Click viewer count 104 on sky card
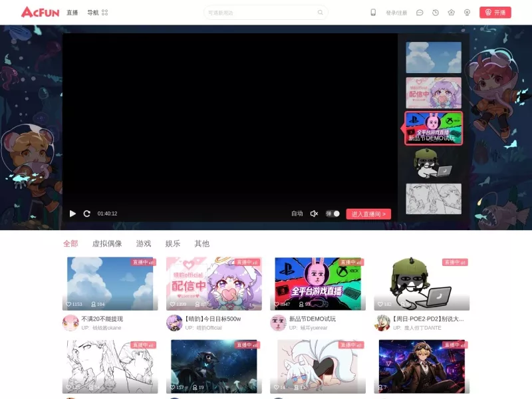This screenshot has width=532, height=399. pyautogui.click(x=98, y=304)
